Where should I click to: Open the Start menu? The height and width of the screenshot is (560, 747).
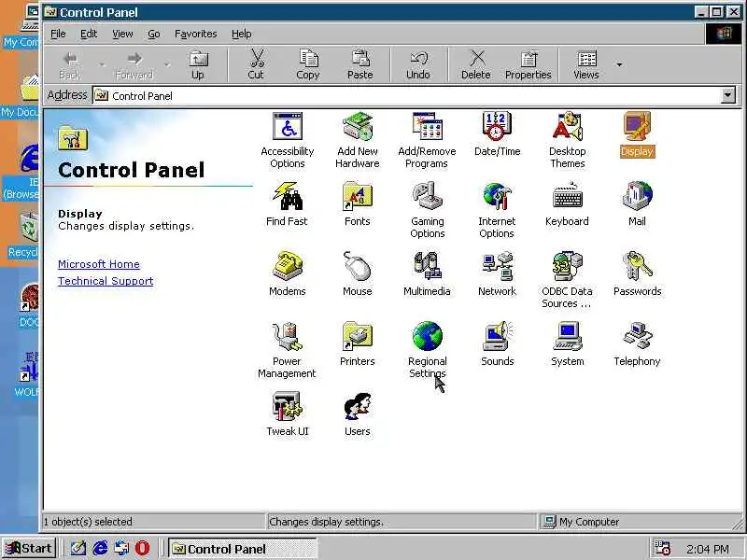tap(29, 549)
